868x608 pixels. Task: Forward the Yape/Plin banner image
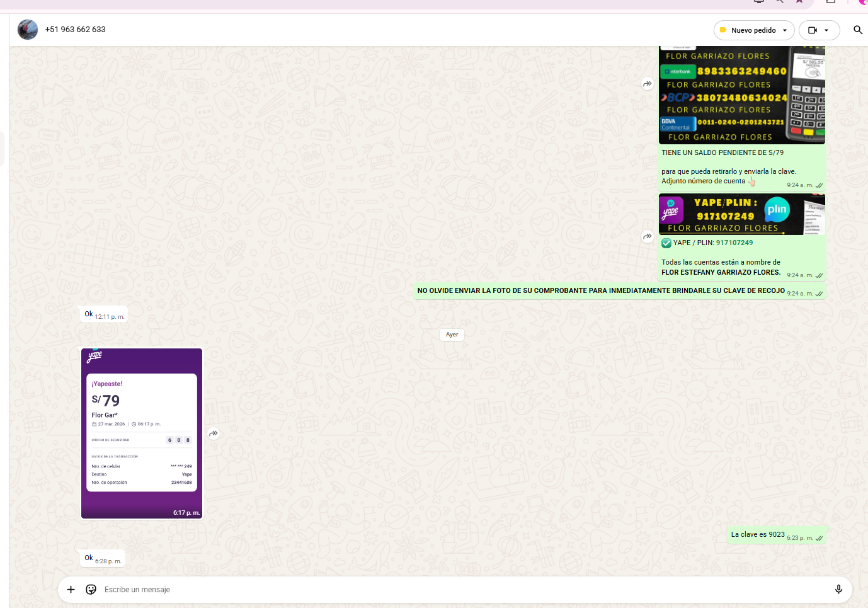coord(648,236)
